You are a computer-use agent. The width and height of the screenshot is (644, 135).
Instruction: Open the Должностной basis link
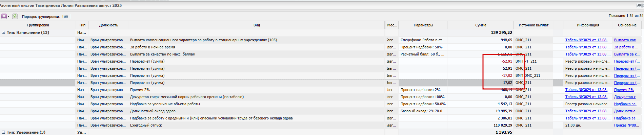[626, 111]
